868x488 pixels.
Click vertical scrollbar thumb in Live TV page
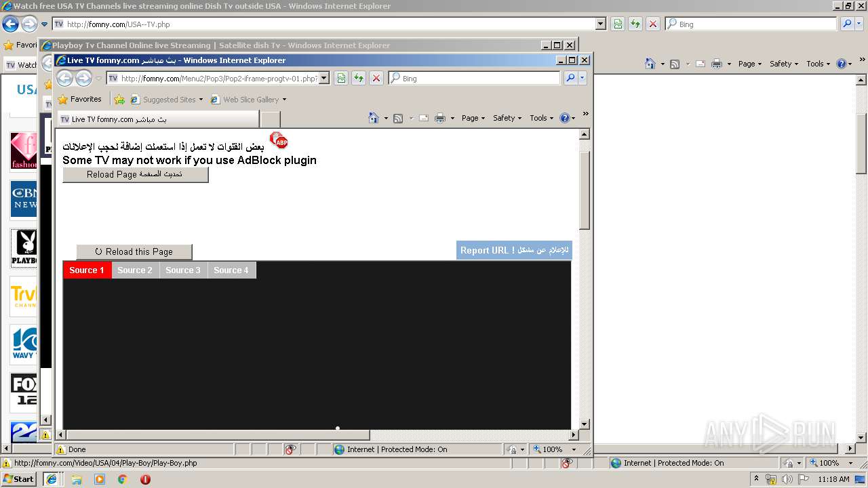pyautogui.click(x=585, y=190)
